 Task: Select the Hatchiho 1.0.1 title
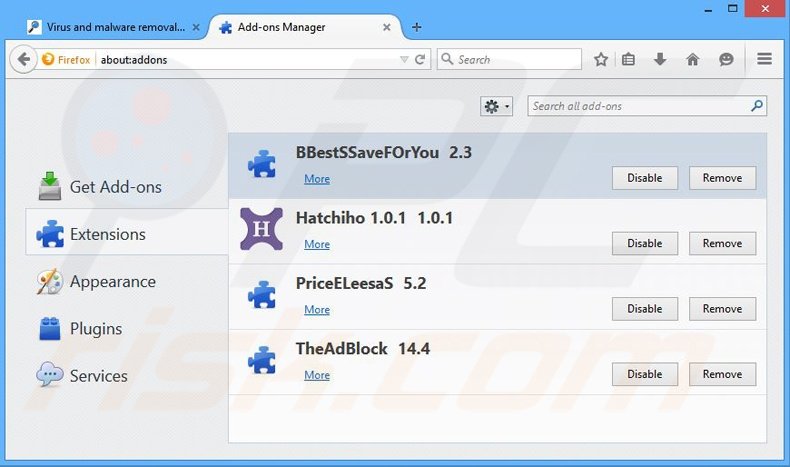tap(374, 218)
